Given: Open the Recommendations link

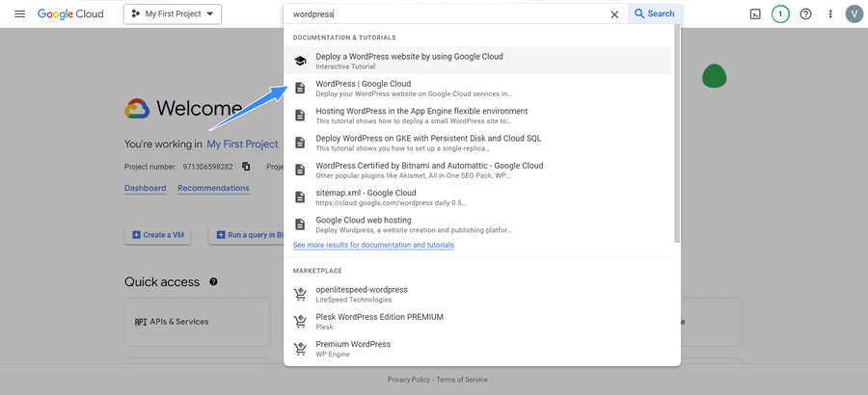Looking at the screenshot, I should (213, 188).
